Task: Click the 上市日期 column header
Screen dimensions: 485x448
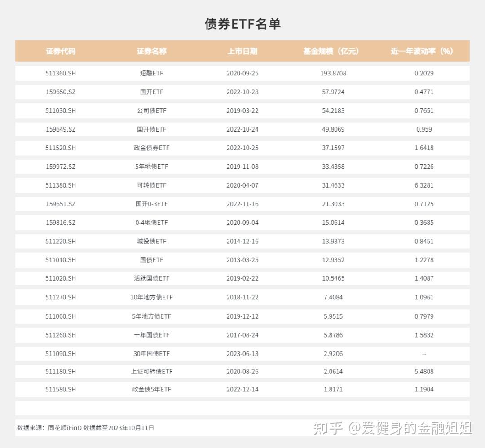Action: point(242,51)
